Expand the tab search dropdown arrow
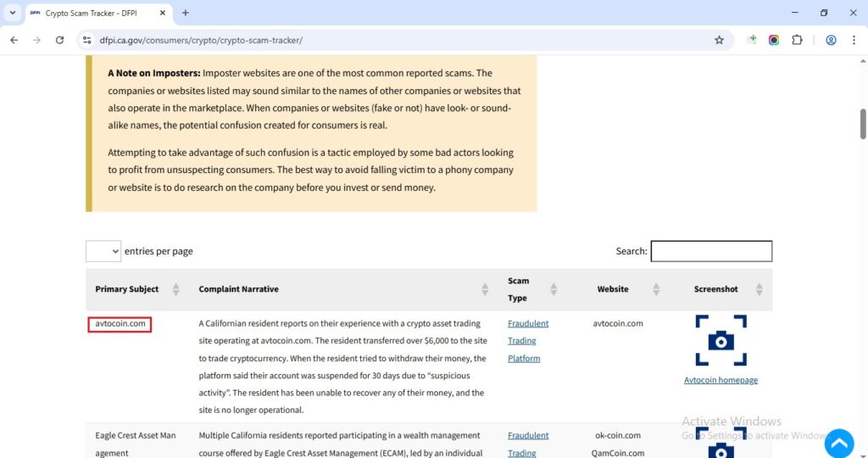The image size is (868, 458). click(x=12, y=13)
